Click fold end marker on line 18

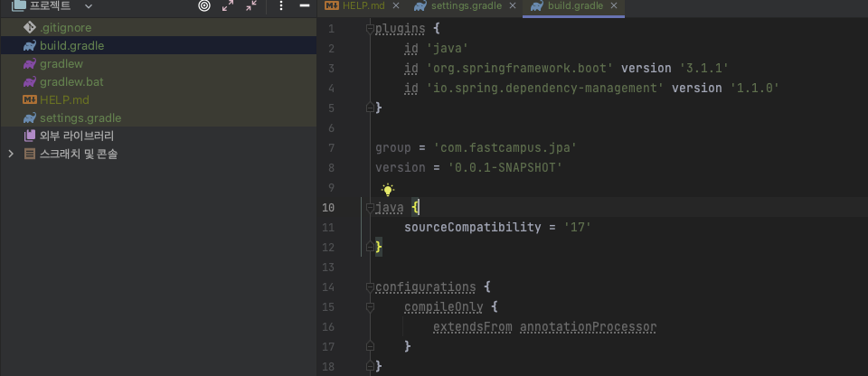(x=370, y=366)
